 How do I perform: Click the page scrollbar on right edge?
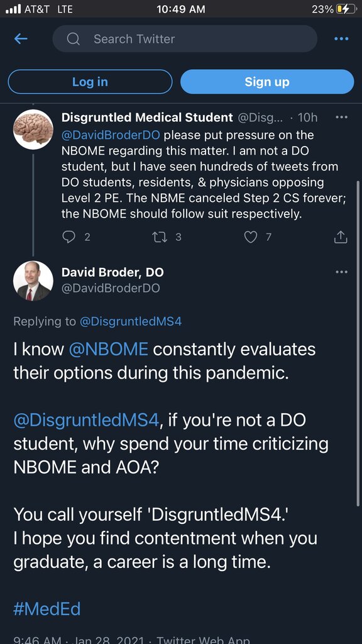(358, 343)
